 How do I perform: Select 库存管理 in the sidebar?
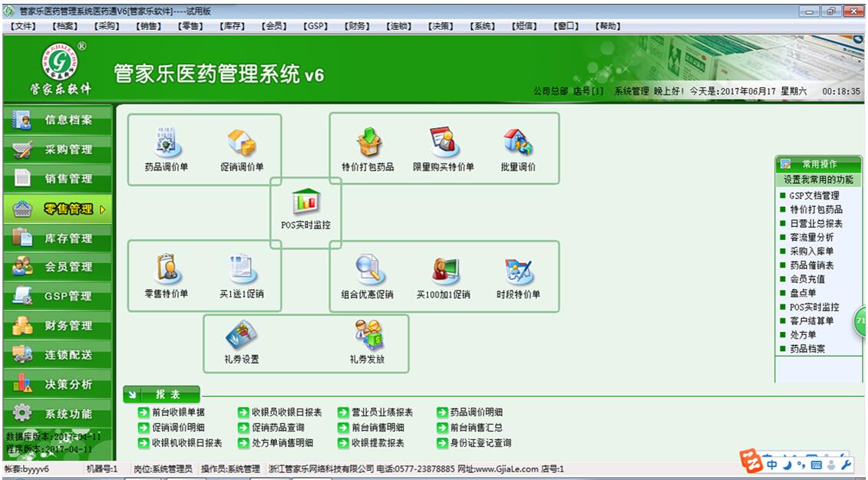tap(57, 238)
